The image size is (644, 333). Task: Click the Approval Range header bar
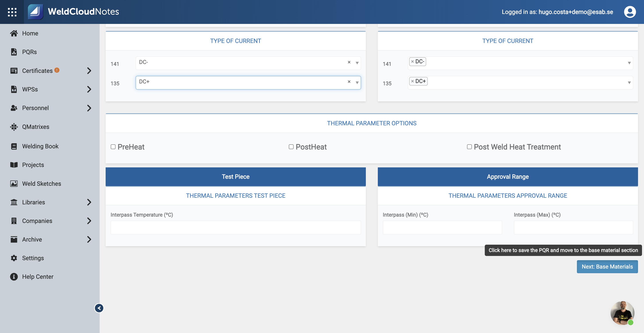pos(508,176)
